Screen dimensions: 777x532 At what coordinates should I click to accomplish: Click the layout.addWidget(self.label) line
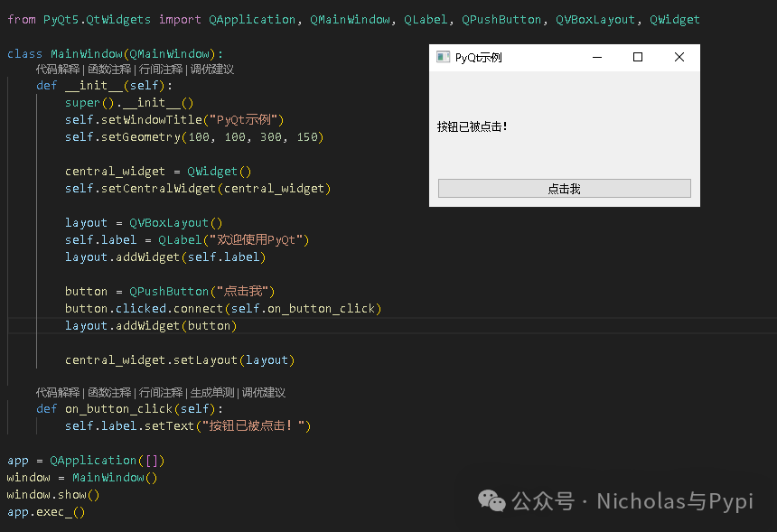(x=165, y=257)
